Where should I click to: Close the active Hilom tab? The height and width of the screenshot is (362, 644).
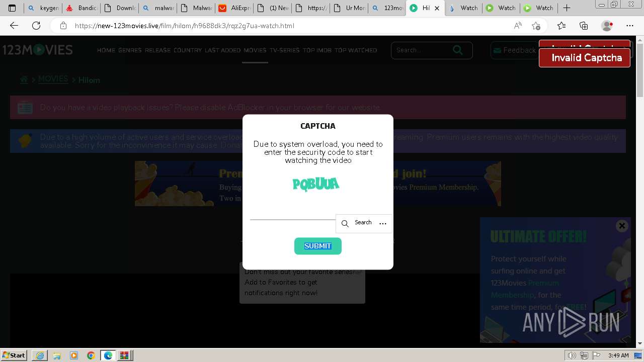click(x=437, y=8)
